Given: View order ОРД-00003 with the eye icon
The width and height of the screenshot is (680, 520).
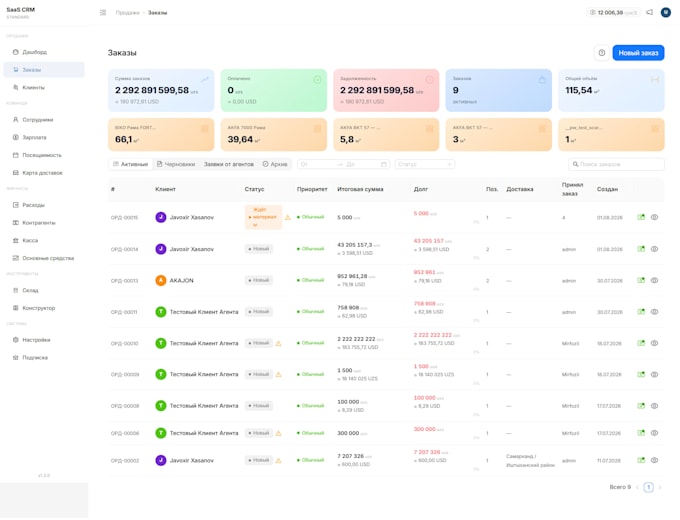Looking at the screenshot, I should [654, 460].
